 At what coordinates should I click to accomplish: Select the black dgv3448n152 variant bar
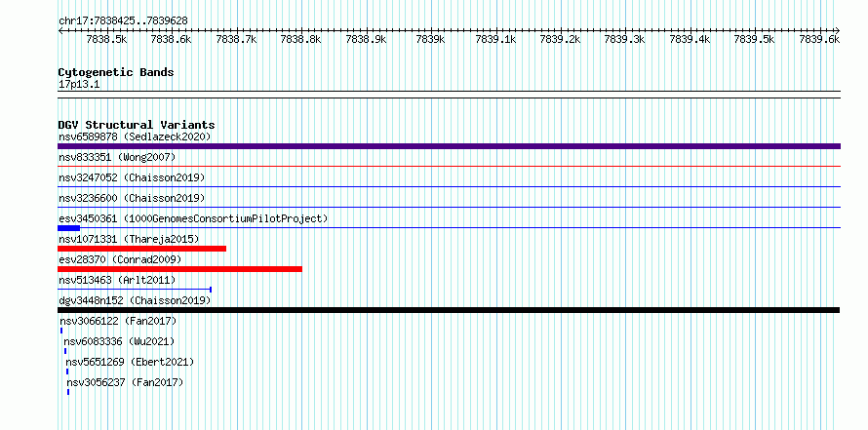449,310
